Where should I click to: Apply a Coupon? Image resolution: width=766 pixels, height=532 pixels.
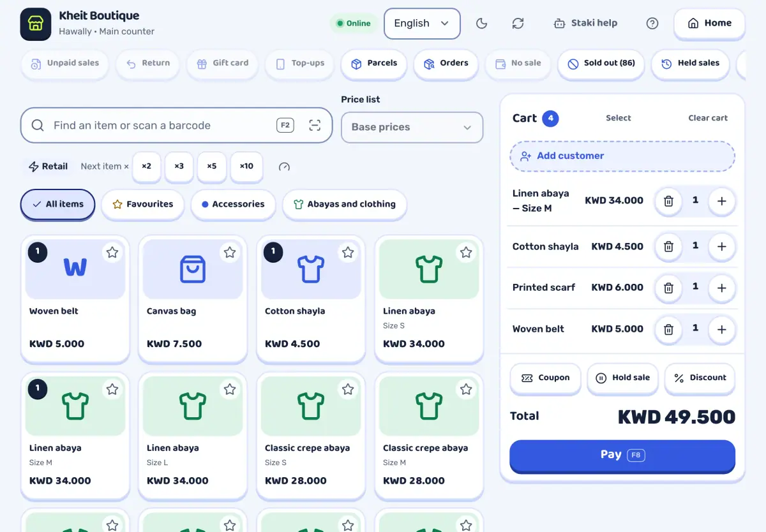pos(545,378)
